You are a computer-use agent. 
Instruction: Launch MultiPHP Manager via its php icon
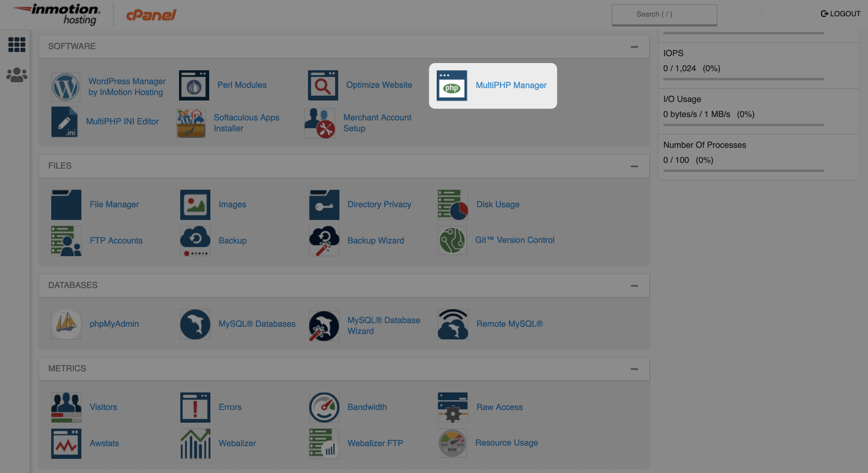(452, 85)
